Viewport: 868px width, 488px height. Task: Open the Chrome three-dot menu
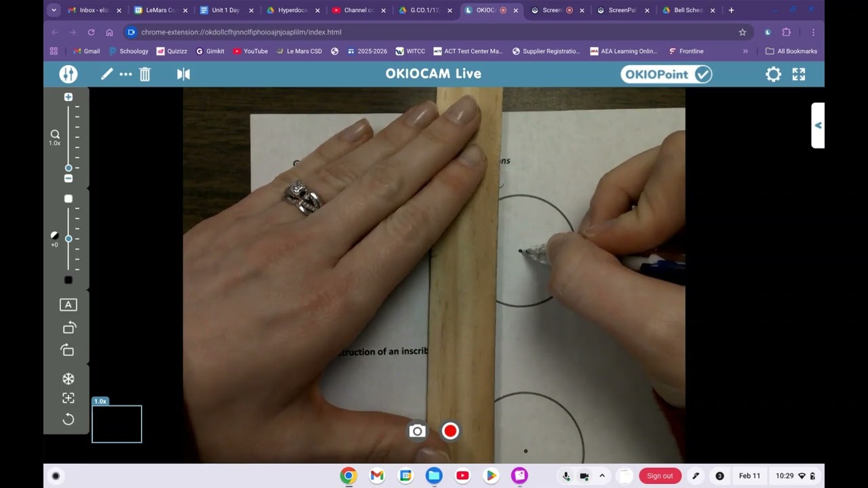pyautogui.click(x=813, y=32)
